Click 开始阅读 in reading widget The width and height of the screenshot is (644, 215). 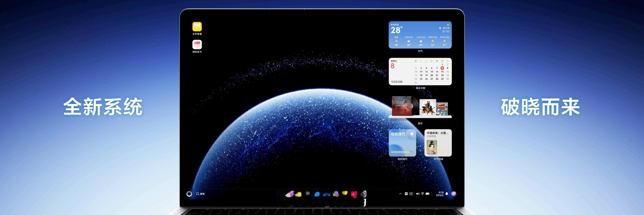pos(431,136)
